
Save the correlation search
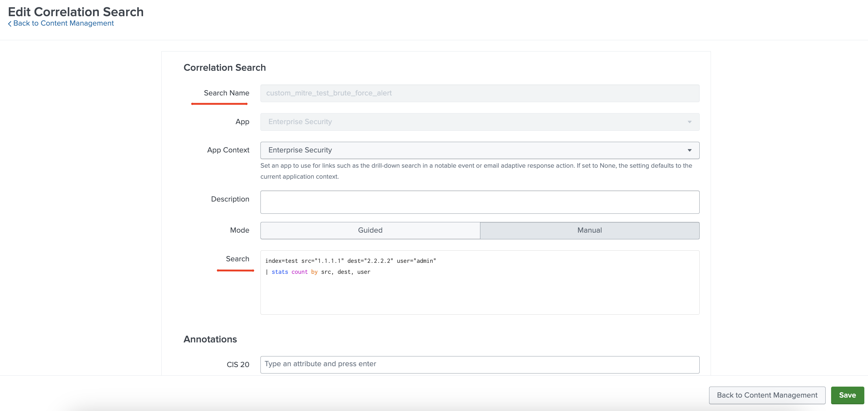pyautogui.click(x=847, y=395)
